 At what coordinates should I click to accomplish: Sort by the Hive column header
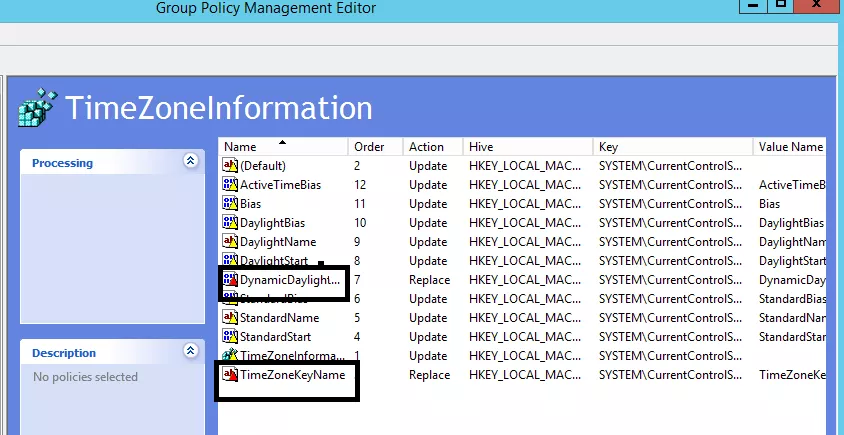[x=528, y=146]
